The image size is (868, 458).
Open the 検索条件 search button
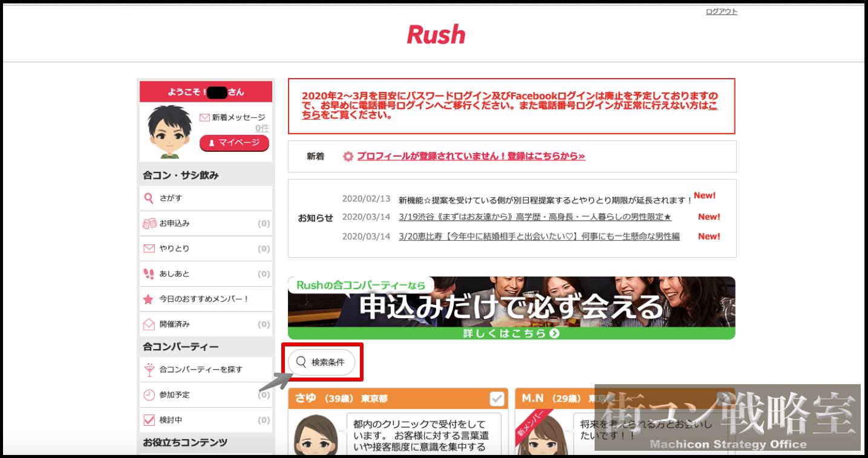[x=321, y=362]
